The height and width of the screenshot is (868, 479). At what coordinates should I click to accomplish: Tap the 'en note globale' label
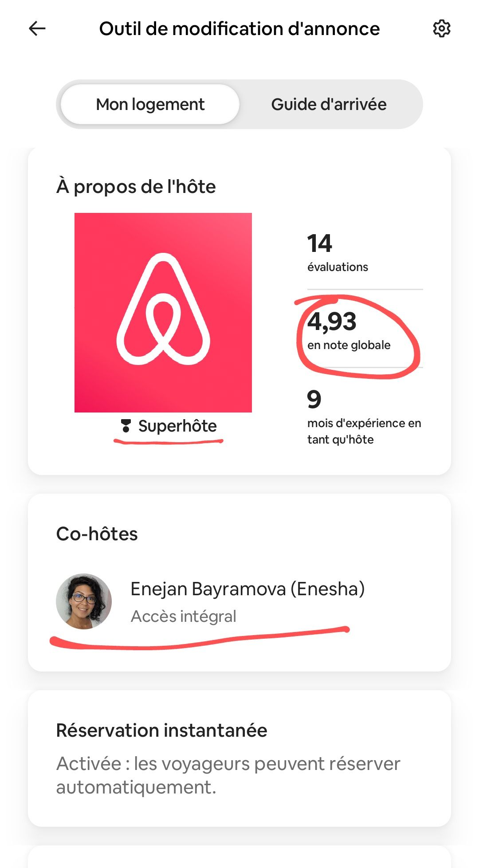tap(349, 346)
